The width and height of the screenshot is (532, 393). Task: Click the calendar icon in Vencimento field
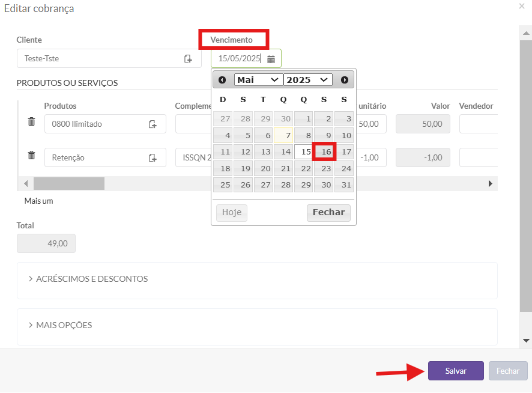(271, 59)
